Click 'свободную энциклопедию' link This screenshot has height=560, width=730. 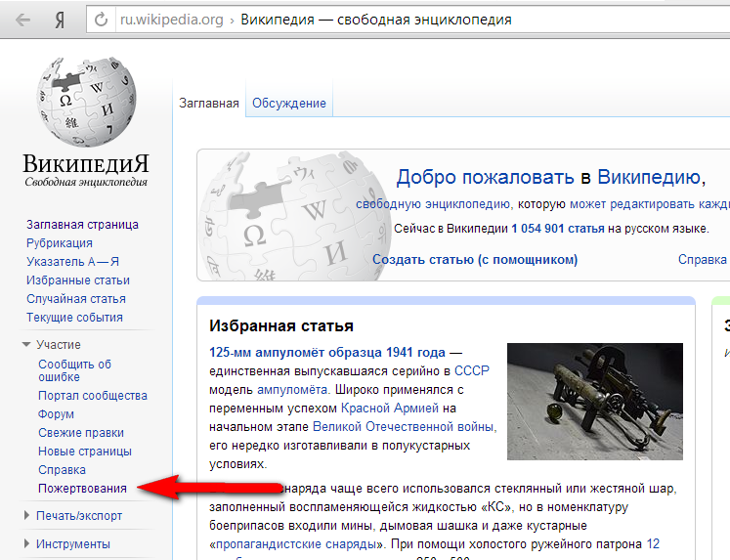433,204
